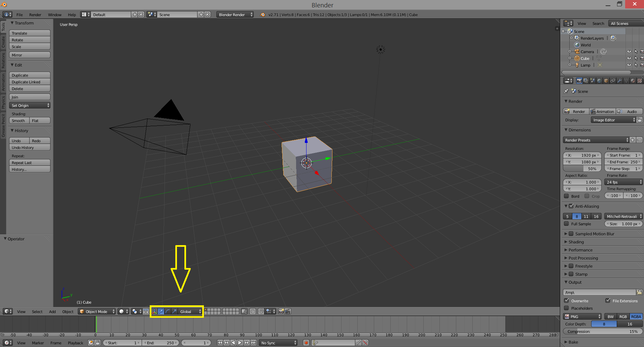The image size is (644, 347).
Task: Click the record auto-keying red dot
Action: coord(306,343)
